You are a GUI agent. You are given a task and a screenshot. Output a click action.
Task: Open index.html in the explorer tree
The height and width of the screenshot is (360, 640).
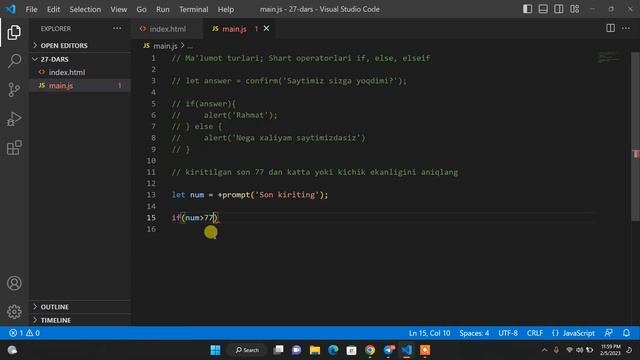click(80, 72)
